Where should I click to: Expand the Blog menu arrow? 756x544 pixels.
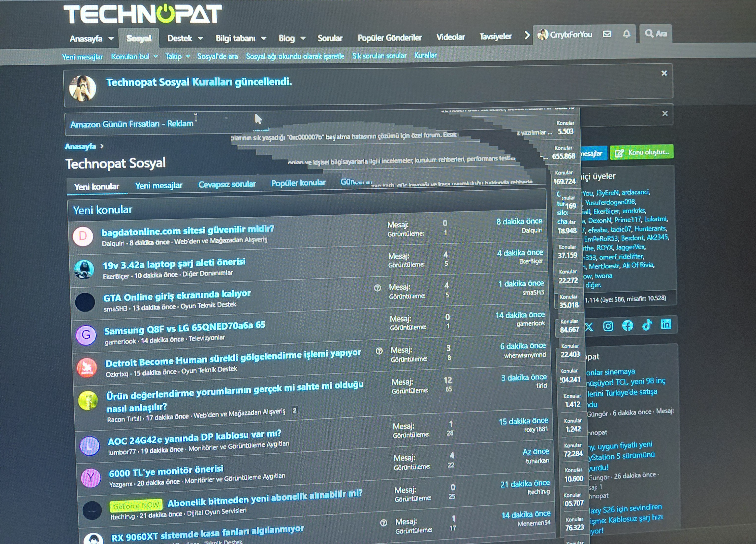(303, 38)
